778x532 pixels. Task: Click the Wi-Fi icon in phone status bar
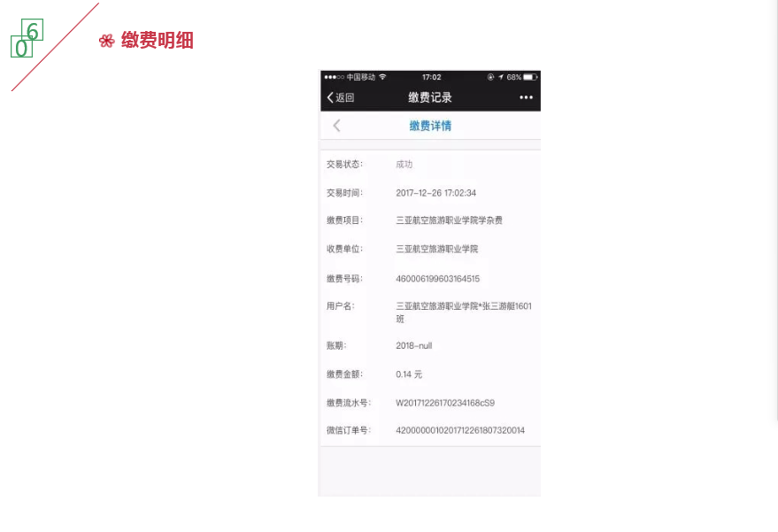point(382,77)
